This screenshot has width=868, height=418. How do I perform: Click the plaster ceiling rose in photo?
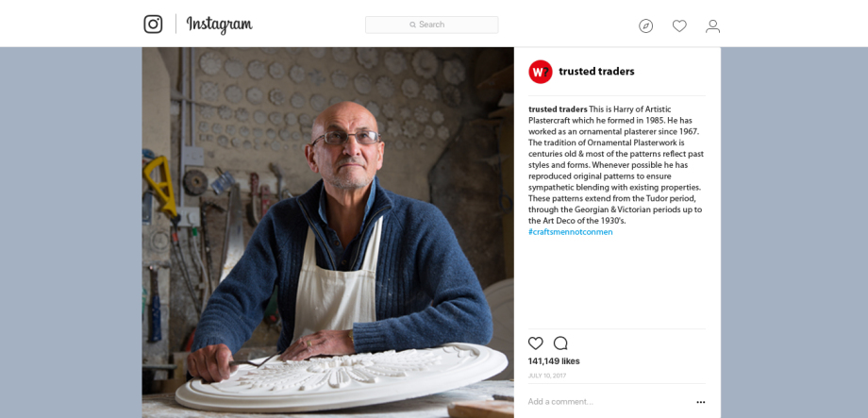point(341,376)
